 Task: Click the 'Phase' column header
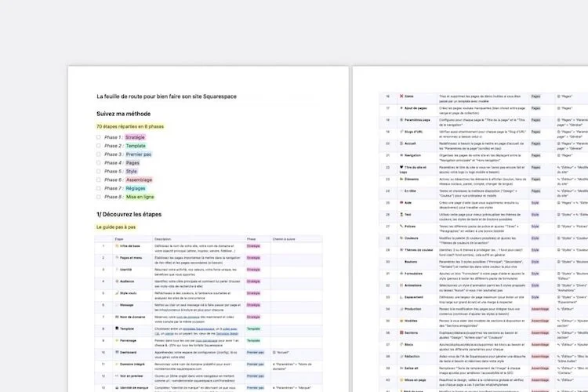click(x=251, y=239)
